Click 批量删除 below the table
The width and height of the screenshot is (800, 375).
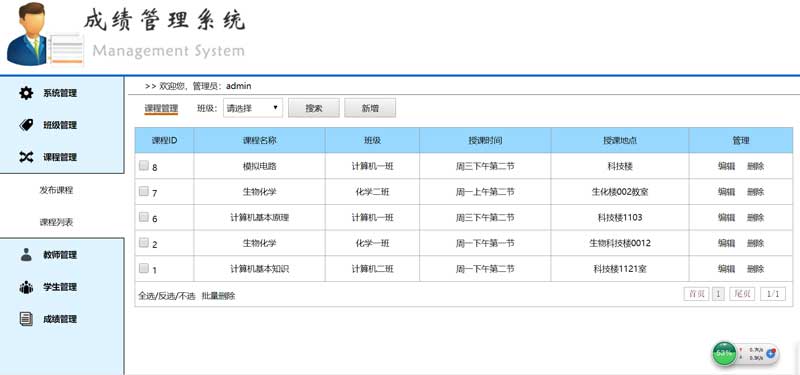[x=218, y=295]
